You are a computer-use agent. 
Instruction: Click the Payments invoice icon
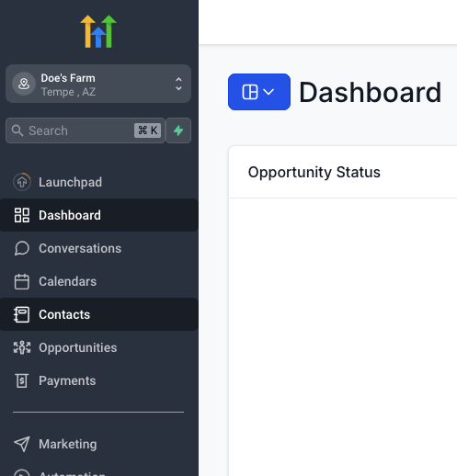point(22,380)
